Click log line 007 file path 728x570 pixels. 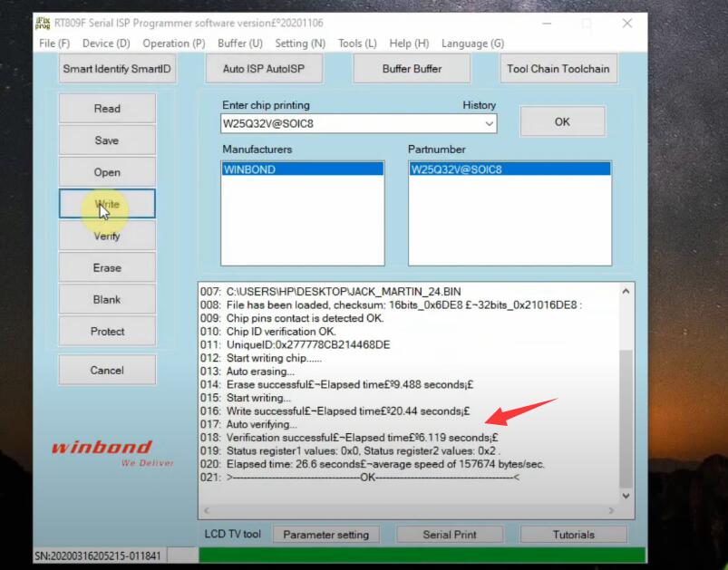tap(344, 292)
